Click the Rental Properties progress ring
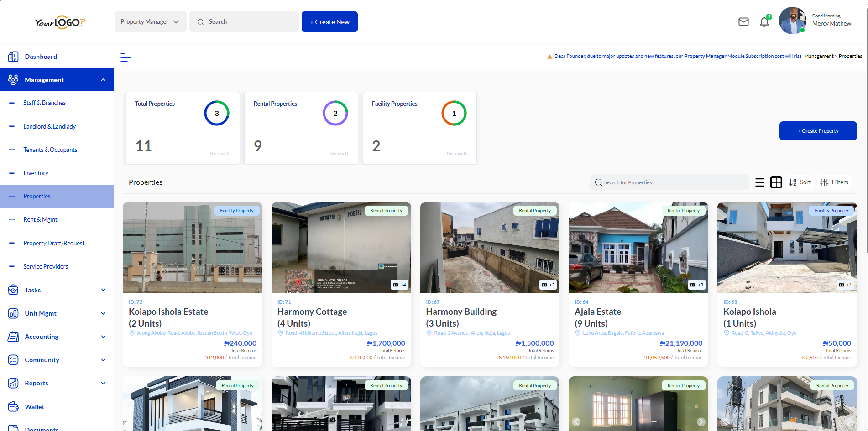 (335, 113)
